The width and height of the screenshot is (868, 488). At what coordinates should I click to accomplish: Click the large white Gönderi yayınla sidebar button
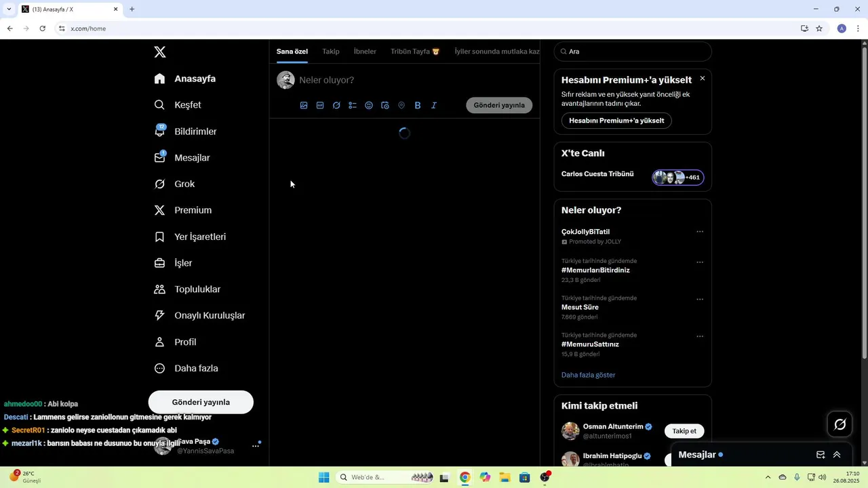click(201, 402)
